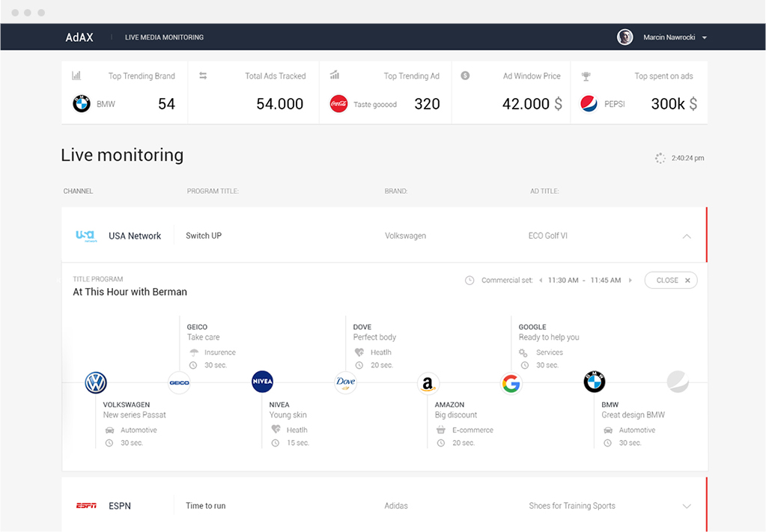Click the Big discount ad title

pyautogui.click(x=456, y=415)
